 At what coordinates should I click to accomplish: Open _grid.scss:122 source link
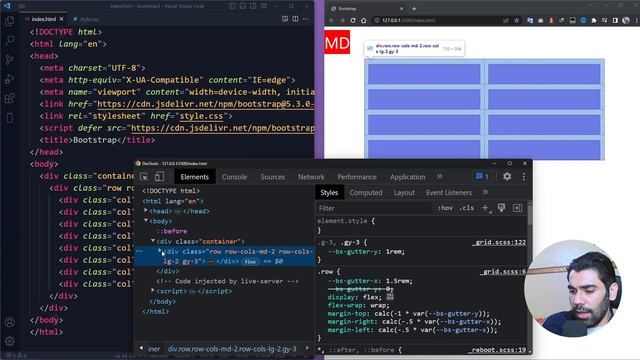tap(500, 242)
